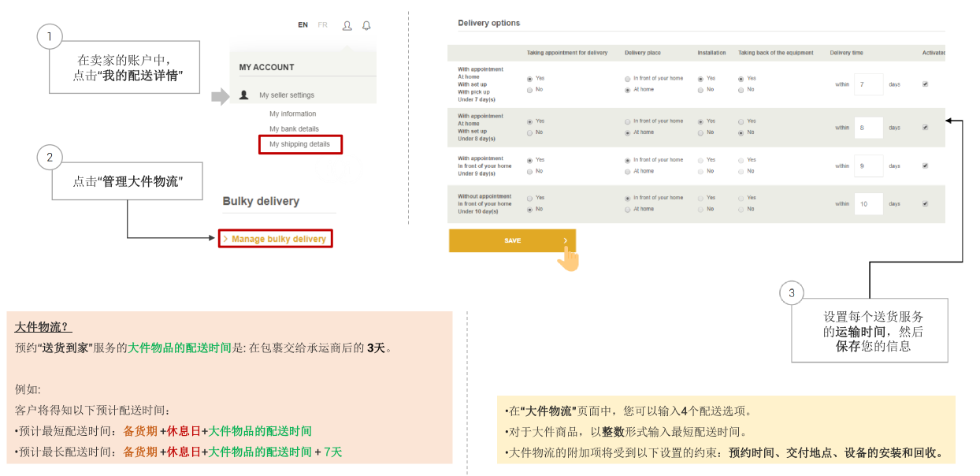Switch language to EN
The width and height of the screenshot is (980, 476).
pyautogui.click(x=303, y=25)
